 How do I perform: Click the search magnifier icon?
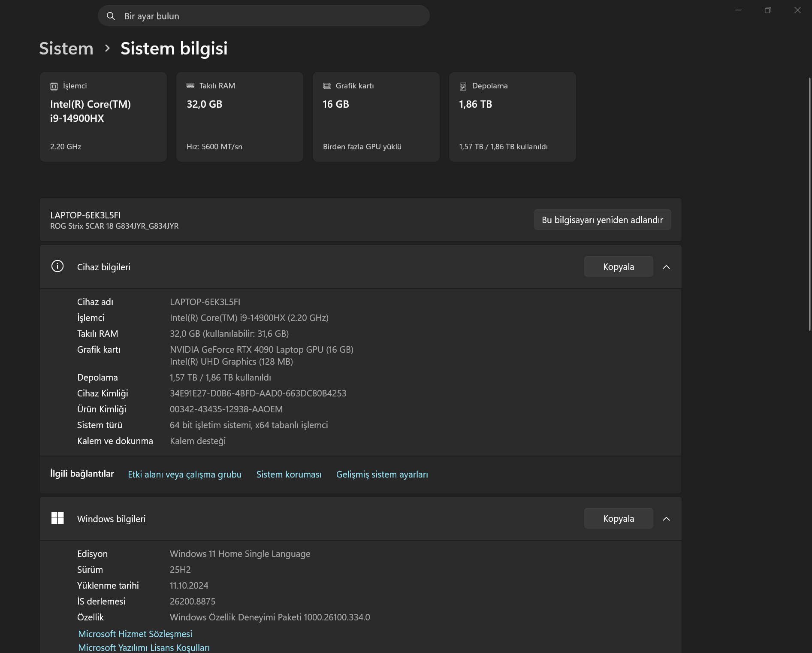[x=111, y=16]
